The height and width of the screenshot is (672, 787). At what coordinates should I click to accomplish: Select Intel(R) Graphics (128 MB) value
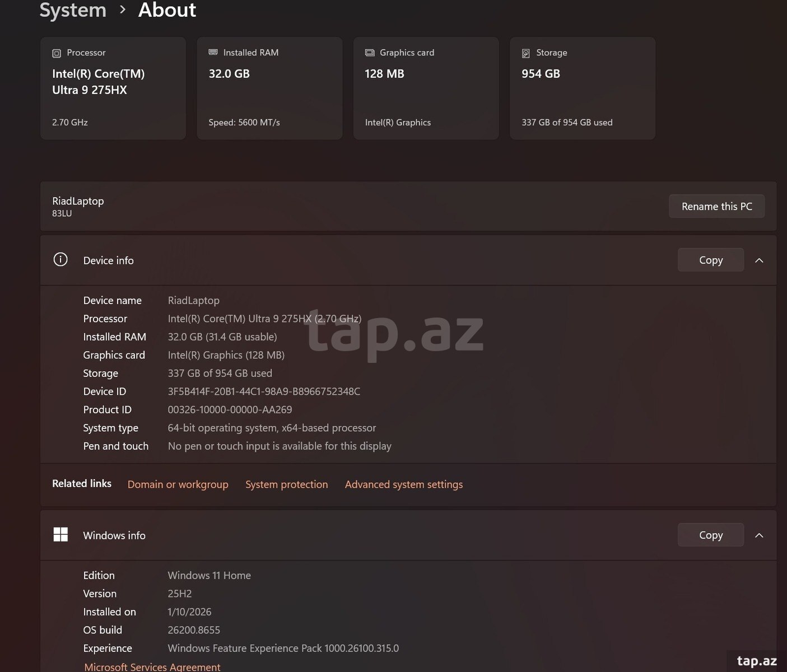[x=226, y=355]
